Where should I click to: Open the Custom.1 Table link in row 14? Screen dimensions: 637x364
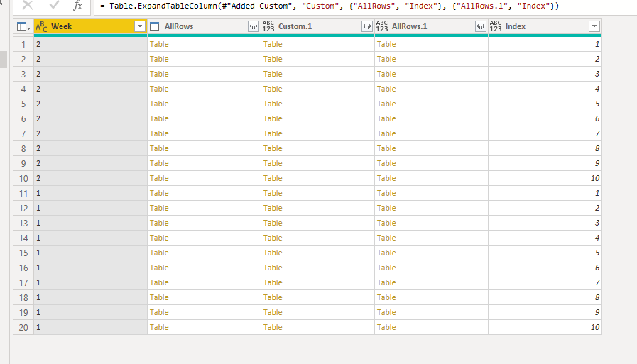[273, 238]
